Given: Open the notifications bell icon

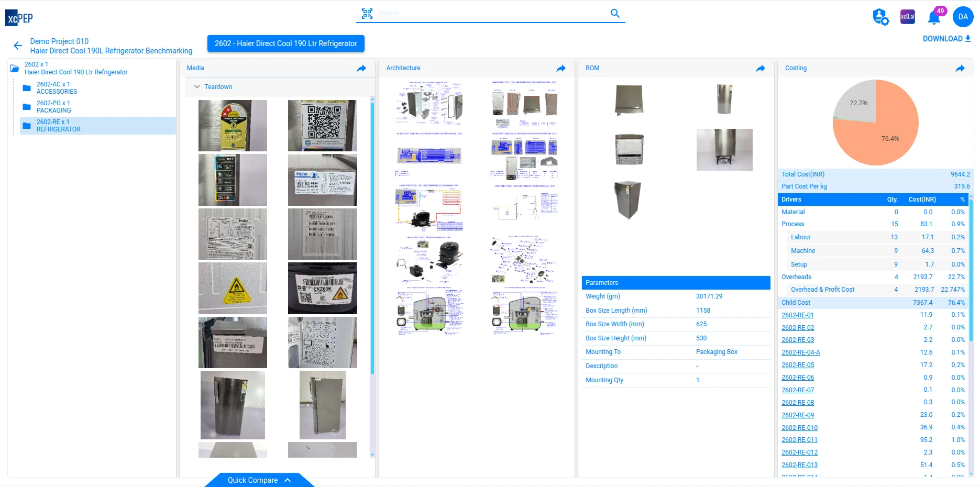Looking at the screenshot, I should (x=933, y=17).
